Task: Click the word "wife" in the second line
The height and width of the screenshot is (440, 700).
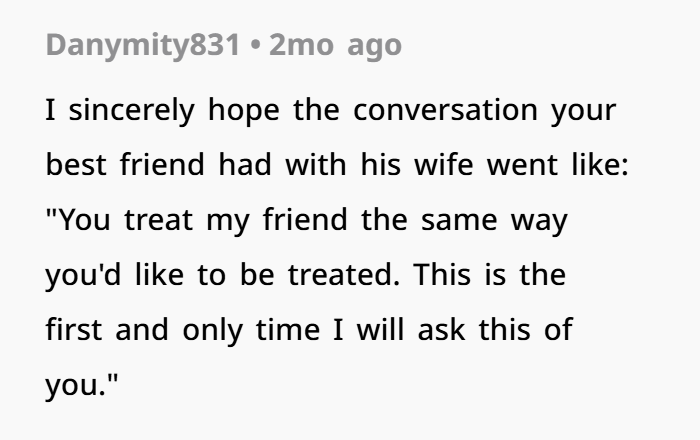Action: 444,164
